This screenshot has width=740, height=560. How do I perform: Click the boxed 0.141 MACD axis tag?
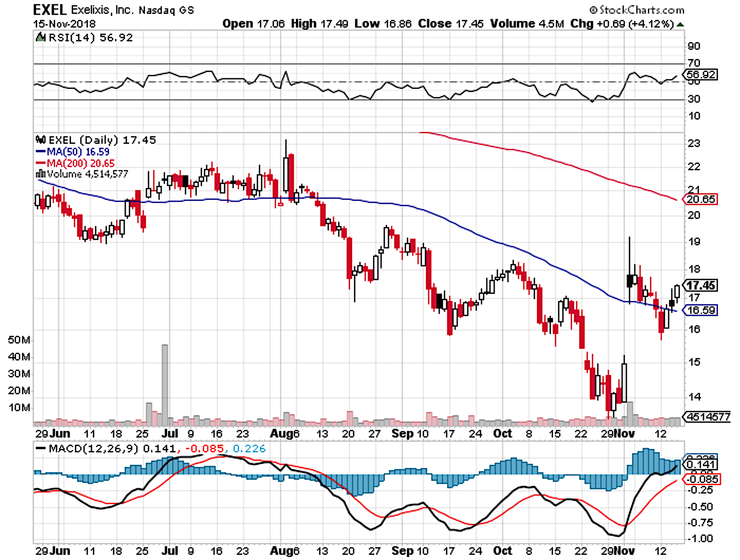point(701,465)
